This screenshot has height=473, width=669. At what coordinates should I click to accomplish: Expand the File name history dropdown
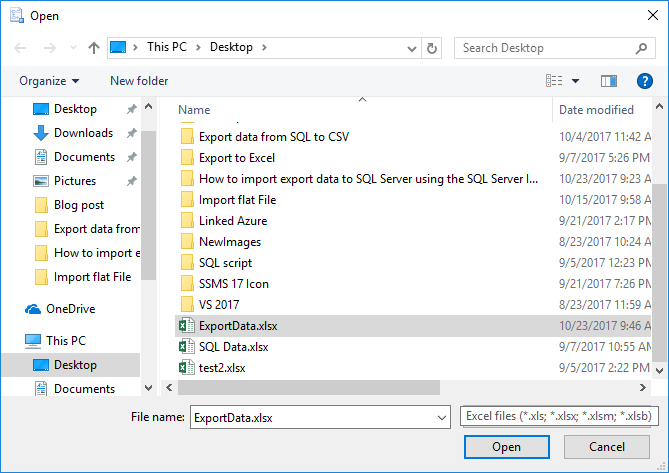click(x=442, y=416)
